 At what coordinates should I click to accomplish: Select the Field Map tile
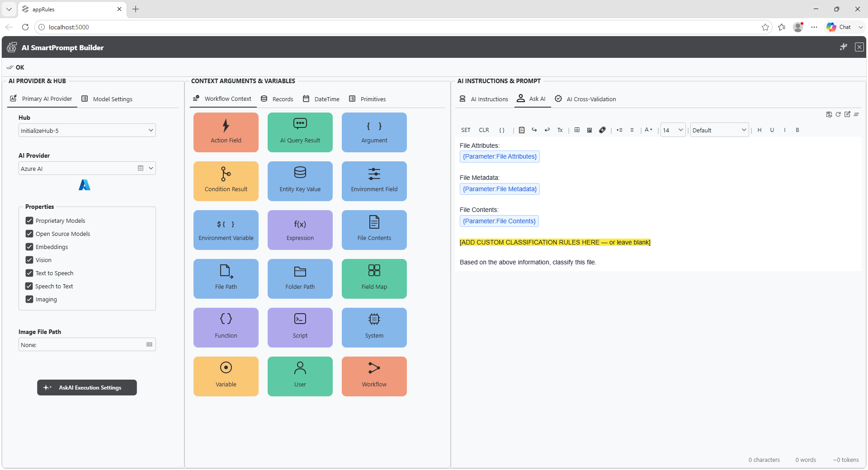pyautogui.click(x=374, y=279)
